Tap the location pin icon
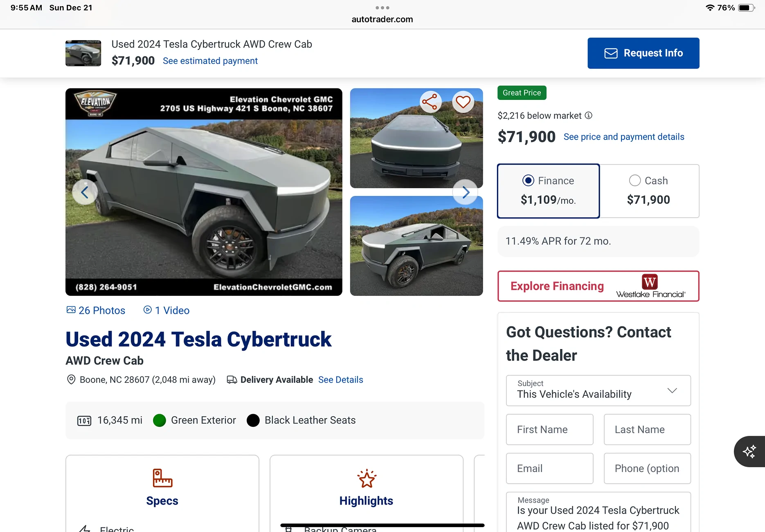The height and width of the screenshot is (532, 765). tap(71, 380)
